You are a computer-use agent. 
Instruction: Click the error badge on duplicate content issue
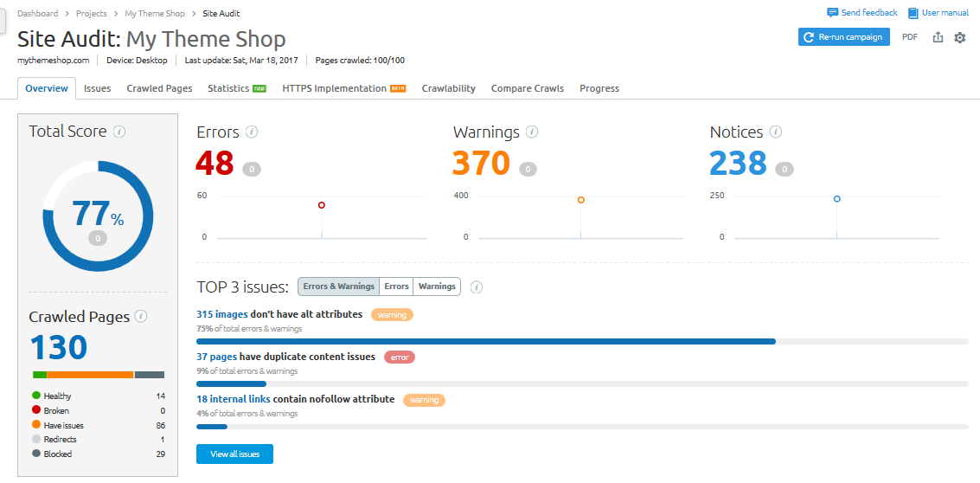(x=400, y=357)
